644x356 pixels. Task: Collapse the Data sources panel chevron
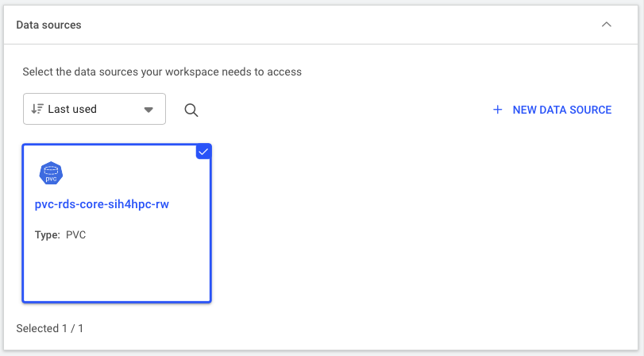[x=607, y=25]
